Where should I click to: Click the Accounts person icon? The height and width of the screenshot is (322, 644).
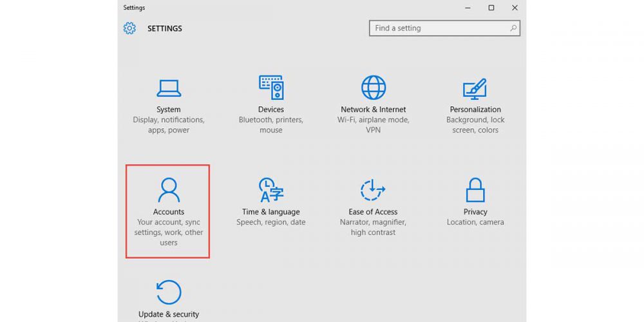pyautogui.click(x=169, y=190)
